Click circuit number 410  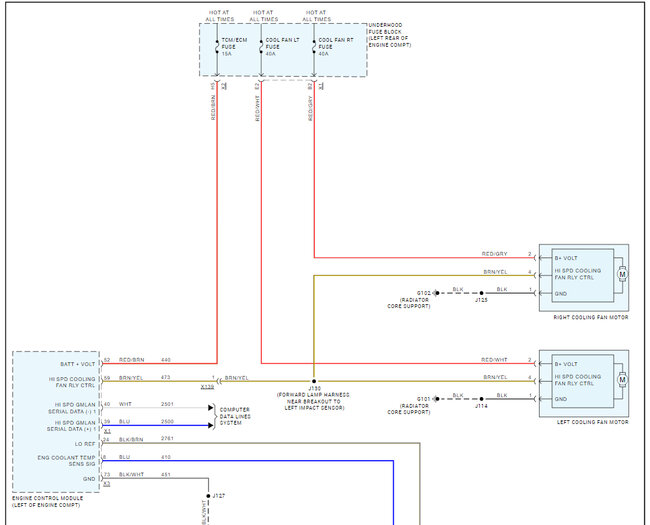pyautogui.click(x=166, y=457)
